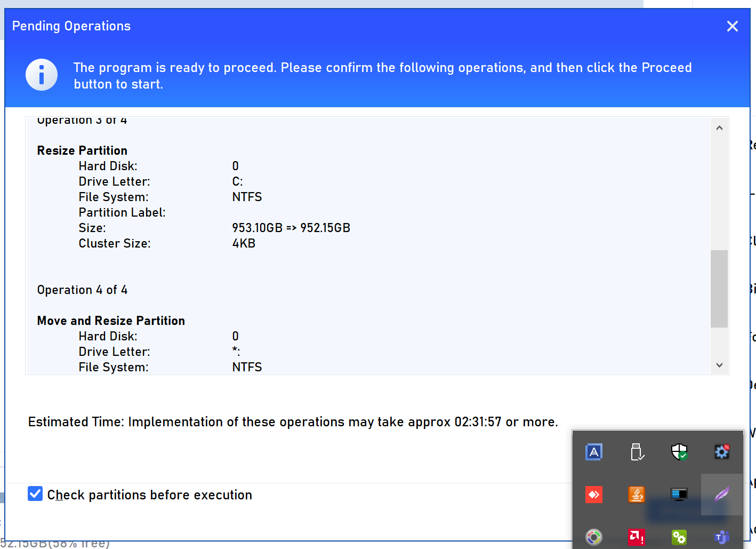Open the Windows Security shield tray icon
This screenshot has height=549, width=756.
click(679, 452)
